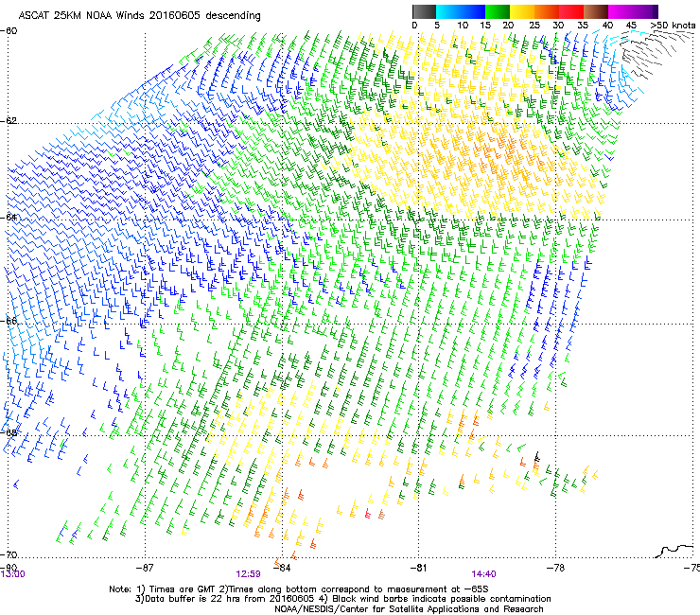
Task: Click the '-70' latitude axis label
Action: pos(9,554)
